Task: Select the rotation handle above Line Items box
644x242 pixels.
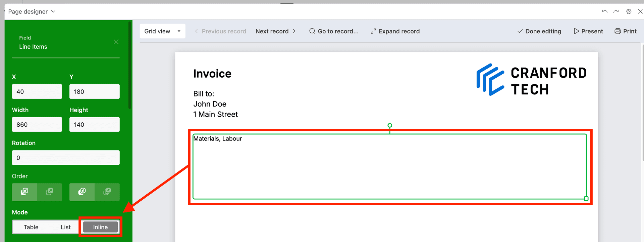Action: 390,125
